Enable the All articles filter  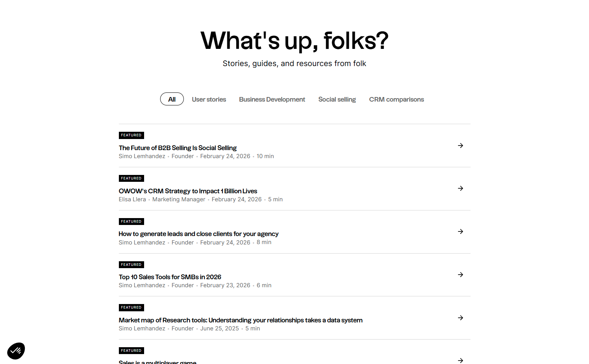point(172,99)
